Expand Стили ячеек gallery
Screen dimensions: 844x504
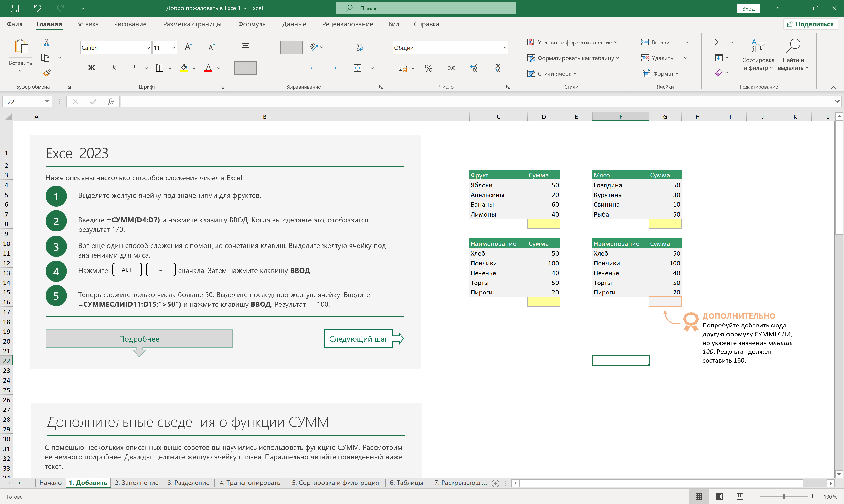tap(552, 73)
